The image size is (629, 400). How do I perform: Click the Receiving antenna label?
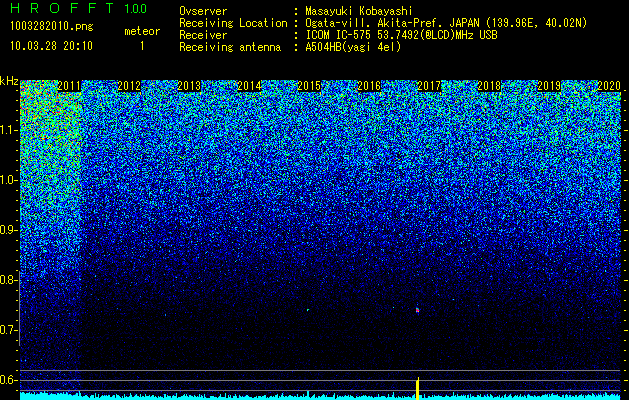(230, 47)
